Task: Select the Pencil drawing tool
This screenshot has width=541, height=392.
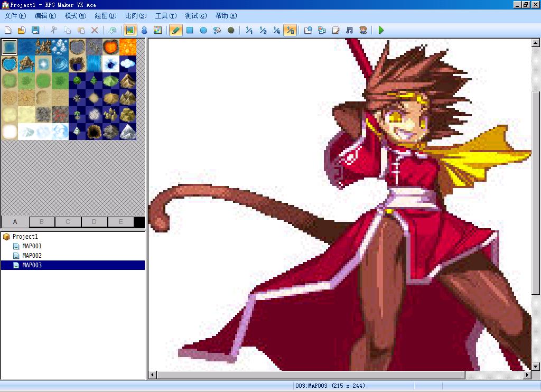Action: pyautogui.click(x=175, y=30)
